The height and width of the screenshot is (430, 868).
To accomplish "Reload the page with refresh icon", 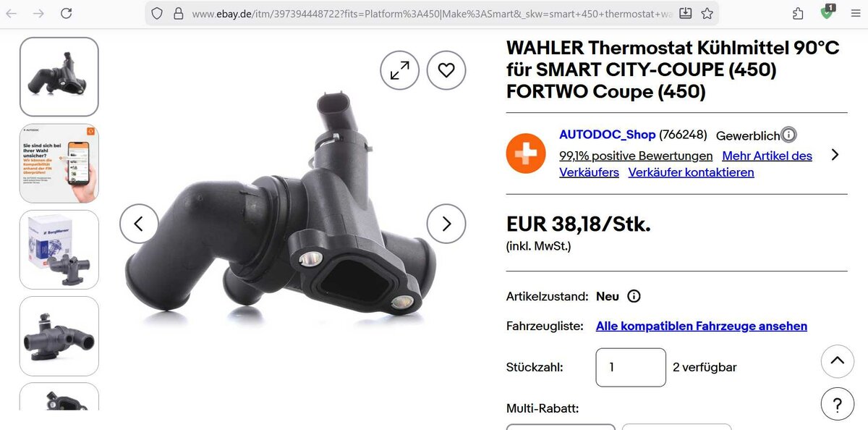I will point(66,13).
